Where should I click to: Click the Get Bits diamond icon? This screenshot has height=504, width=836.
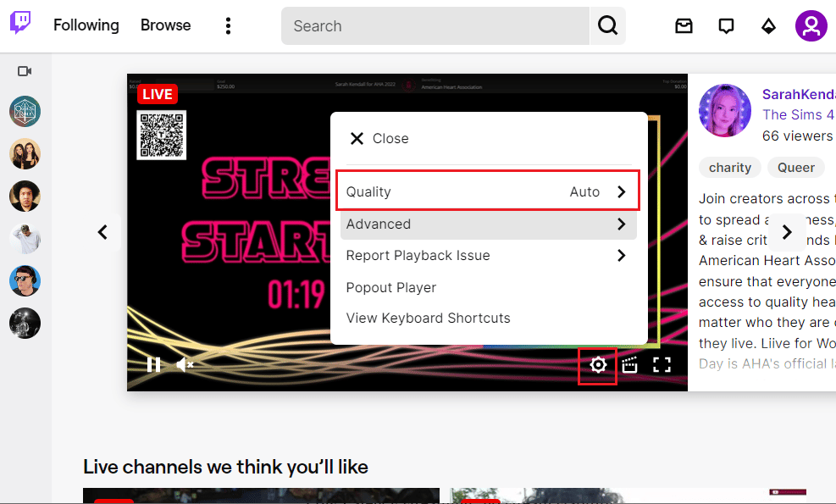pos(768,25)
